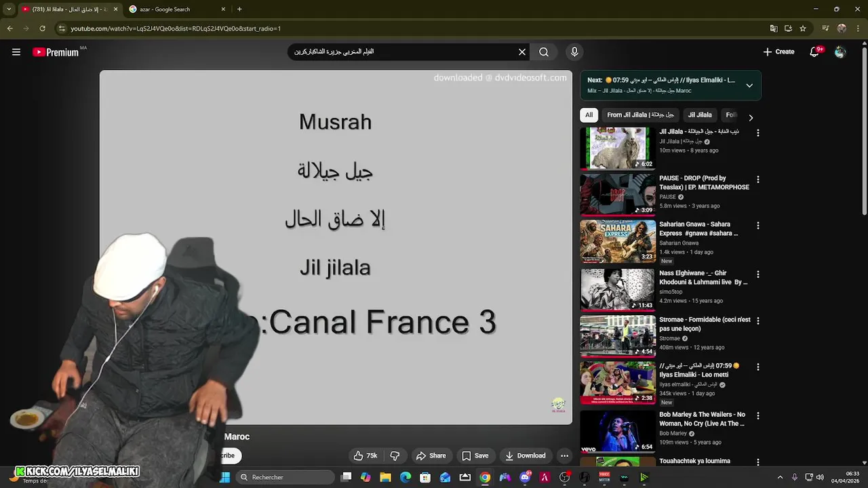The width and height of the screenshot is (868, 488).
Task: Select the Jil Jilala filter chip
Action: pos(700,115)
